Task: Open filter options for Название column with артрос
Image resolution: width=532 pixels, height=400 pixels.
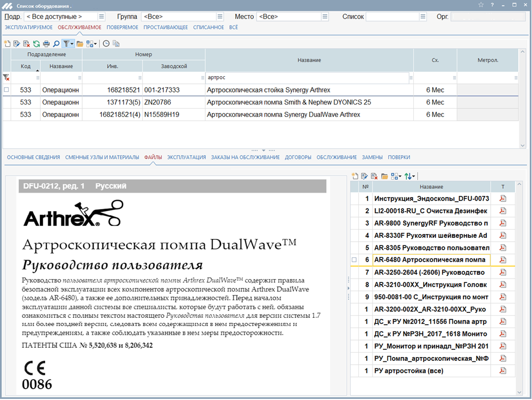Action: (411, 78)
